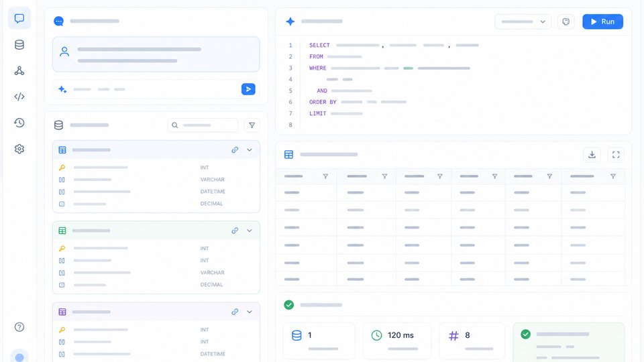Open the settings gear in sidebar
The image size is (644, 362).
pos(19,149)
